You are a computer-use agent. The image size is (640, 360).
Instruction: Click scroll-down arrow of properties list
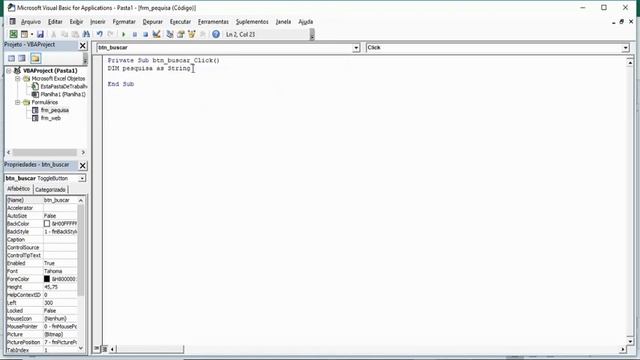pos(81,348)
